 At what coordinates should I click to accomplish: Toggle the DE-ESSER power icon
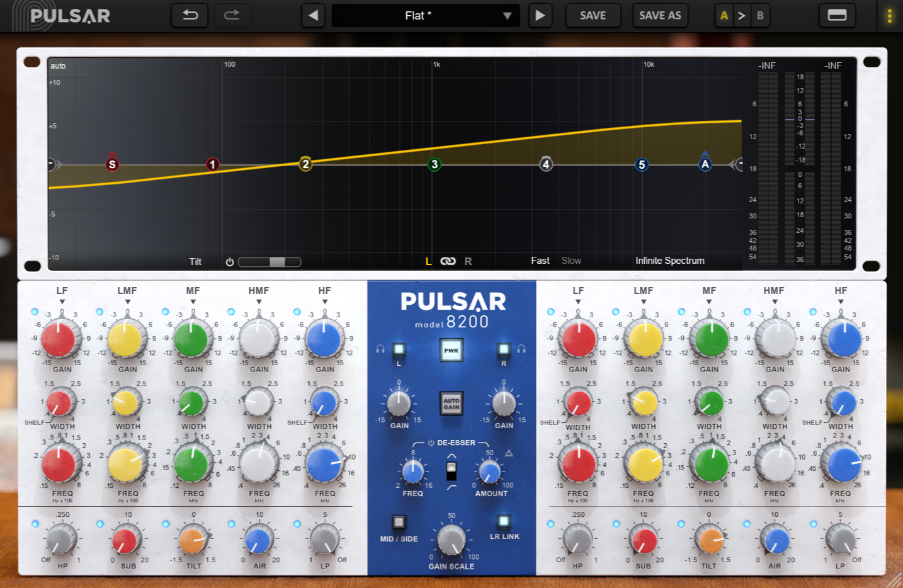431,443
